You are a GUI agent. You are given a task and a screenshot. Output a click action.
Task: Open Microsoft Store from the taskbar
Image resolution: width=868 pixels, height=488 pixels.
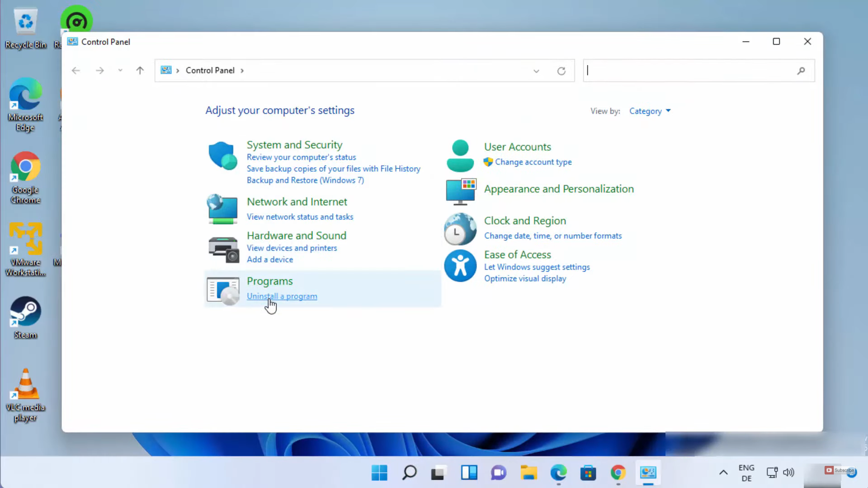tap(588, 473)
